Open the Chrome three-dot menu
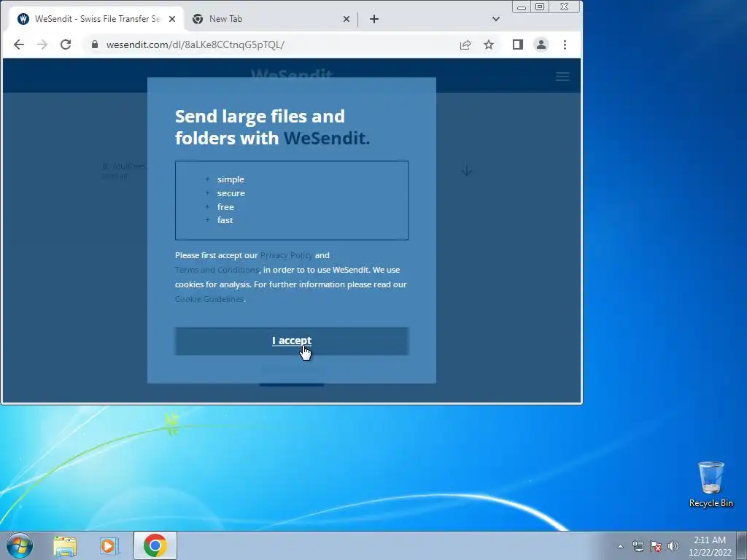Screen dimensions: 747x560 [565, 44]
